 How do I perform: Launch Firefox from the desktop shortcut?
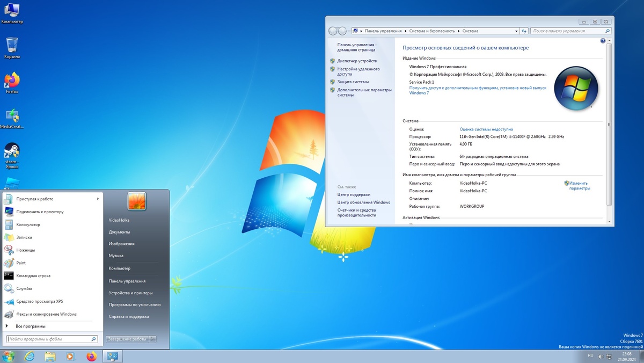[x=12, y=83]
